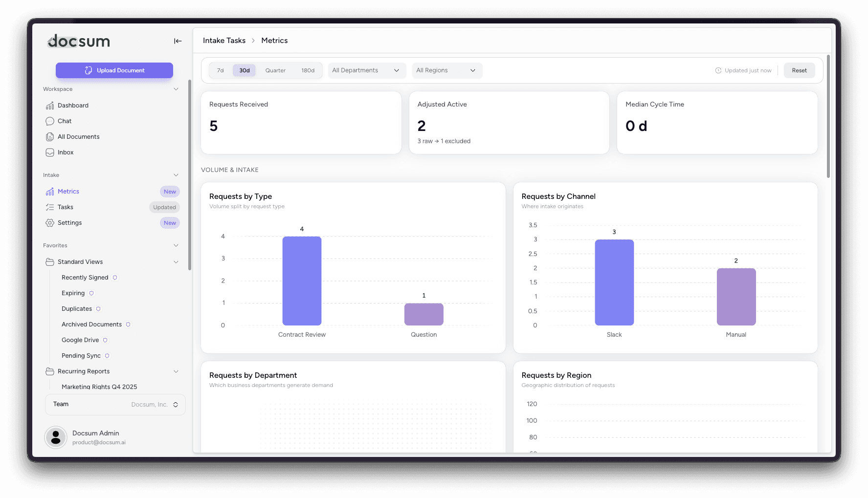Viewport: 868px width, 498px height.
Task: Open the Archived Documents view
Action: pyautogui.click(x=91, y=325)
